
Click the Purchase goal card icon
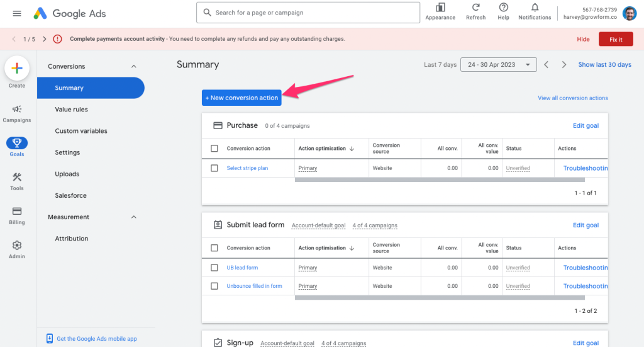point(218,125)
